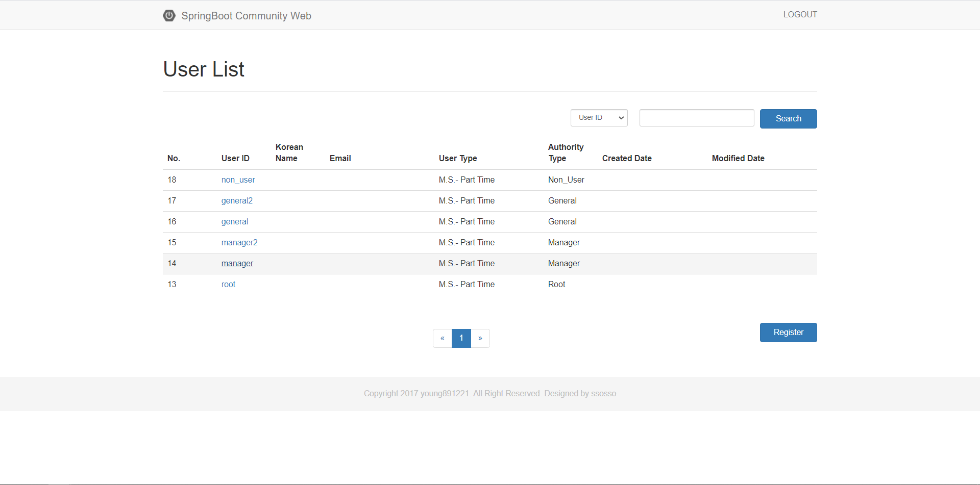Viewport: 980px width, 485px height.
Task: Open the root user entry
Action: 228,285
